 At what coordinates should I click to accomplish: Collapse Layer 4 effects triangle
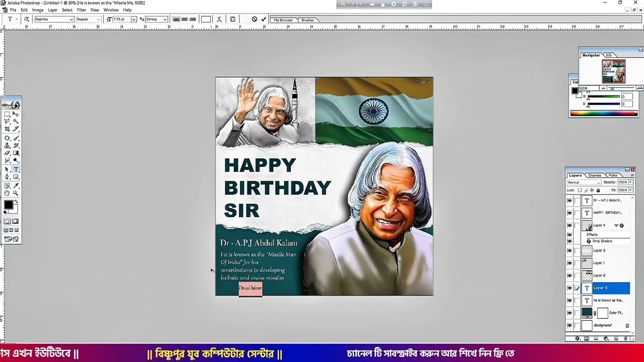click(x=616, y=225)
